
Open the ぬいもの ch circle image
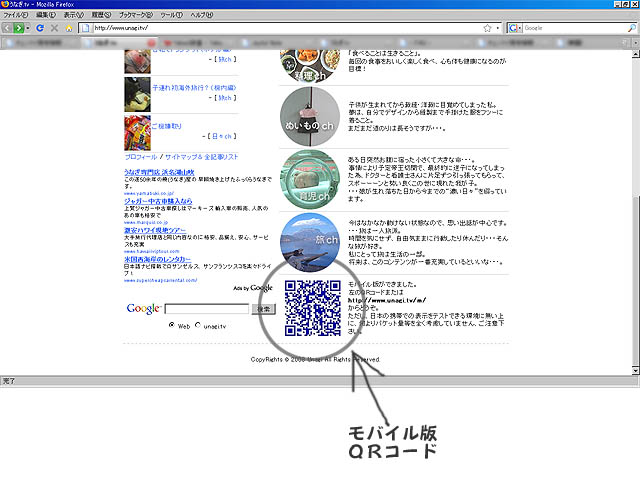click(x=310, y=117)
